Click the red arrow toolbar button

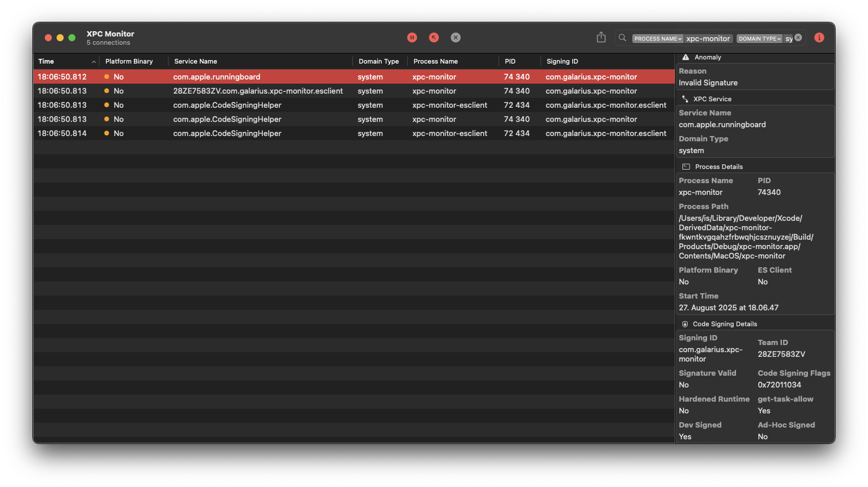[x=434, y=38]
